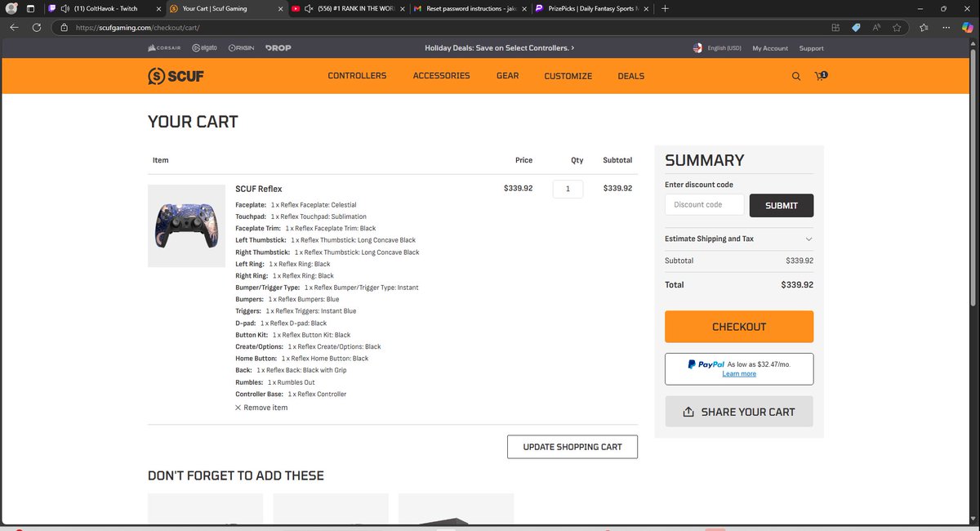Open the ACCESSORIES menu
This screenshot has height=531, width=980.
(441, 76)
